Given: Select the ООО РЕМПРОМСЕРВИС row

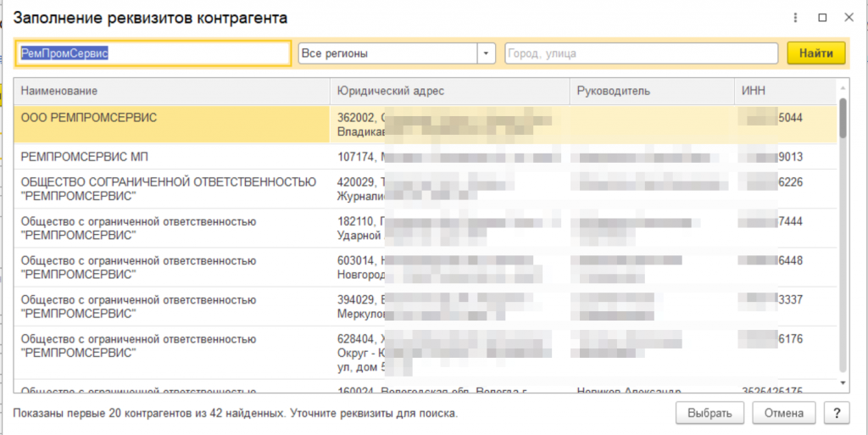Looking at the screenshot, I should click(170, 124).
